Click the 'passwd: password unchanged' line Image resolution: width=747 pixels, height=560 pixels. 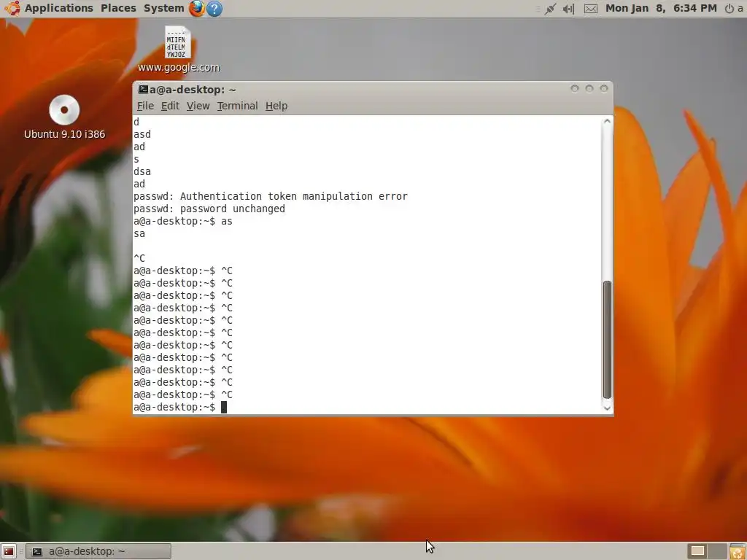pyautogui.click(x=209, y=209)
